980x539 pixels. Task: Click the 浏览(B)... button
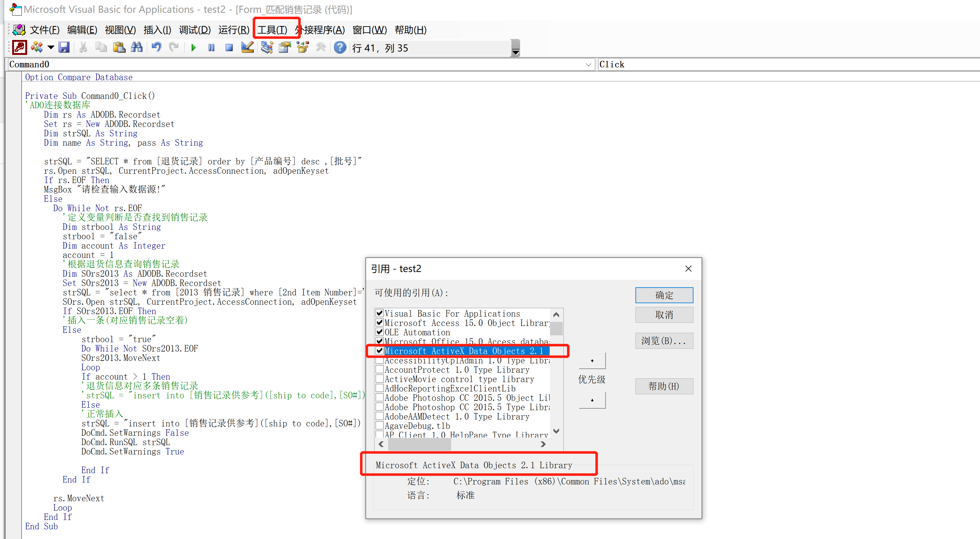tap(664, 340)
